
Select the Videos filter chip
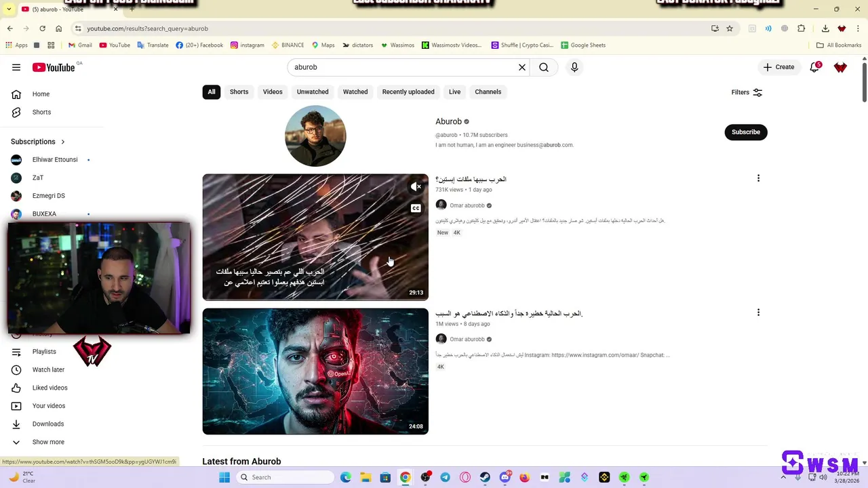(x=273, y=92)
